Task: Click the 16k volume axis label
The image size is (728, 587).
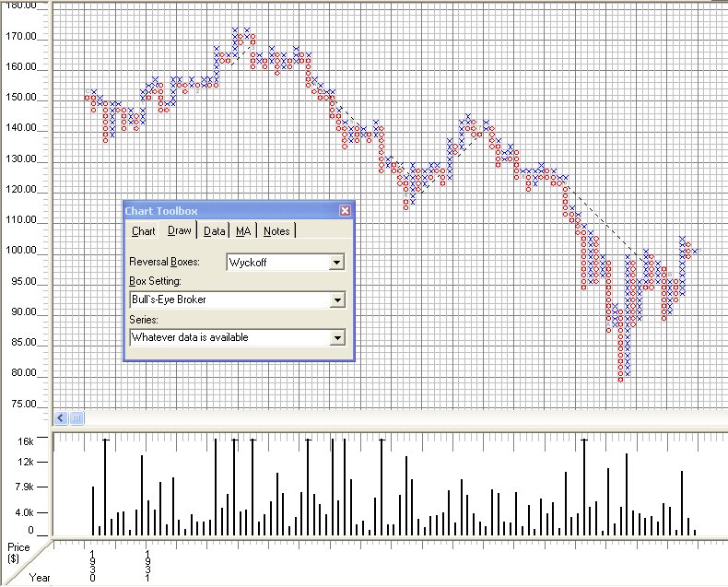Action: (x=26, y=441)
